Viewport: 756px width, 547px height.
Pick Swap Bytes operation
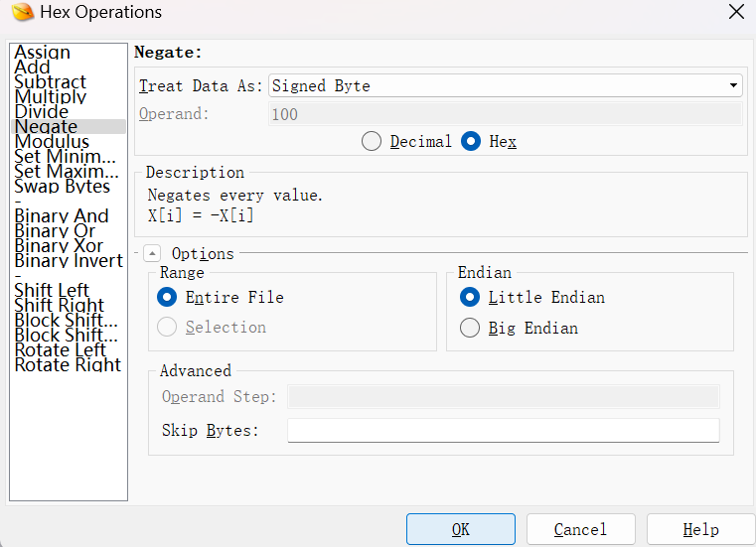click(62, 187)
